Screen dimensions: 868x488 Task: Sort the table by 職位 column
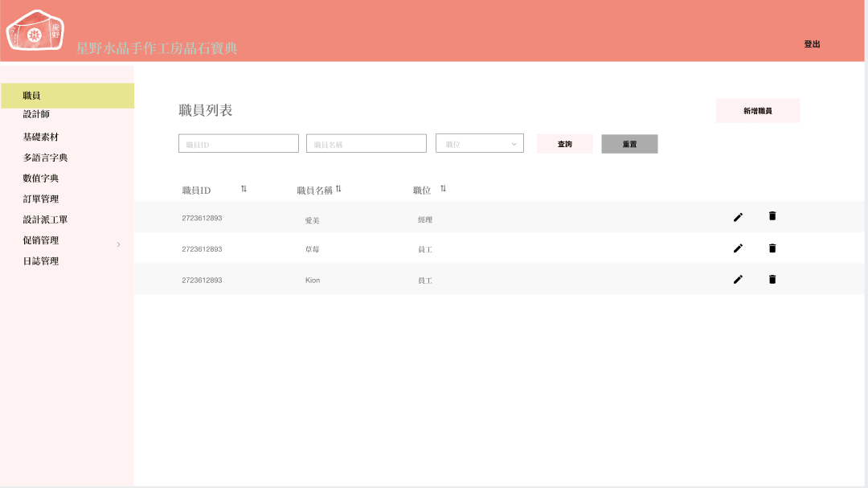(x=443, y=189)
